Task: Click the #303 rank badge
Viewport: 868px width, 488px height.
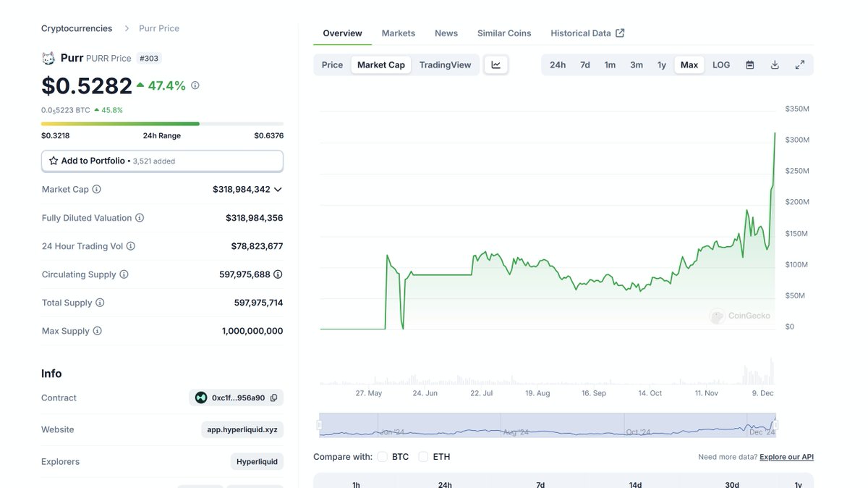Action: (149, 58)
